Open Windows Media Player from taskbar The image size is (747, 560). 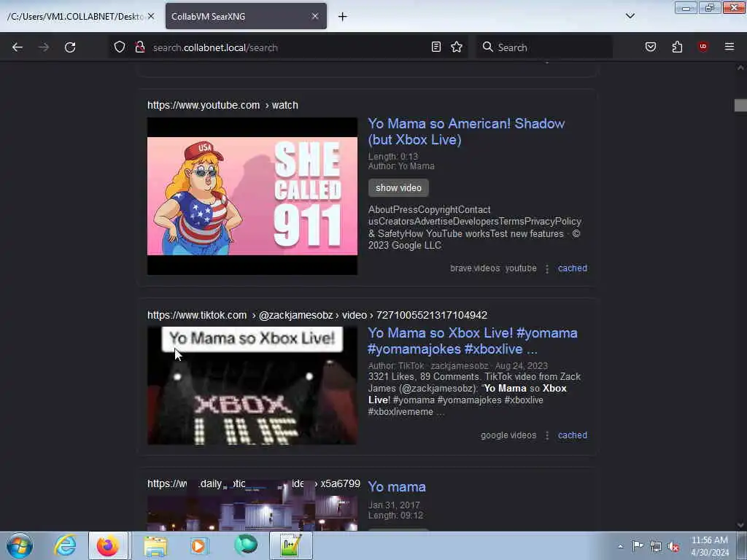[x=199, y=545]
